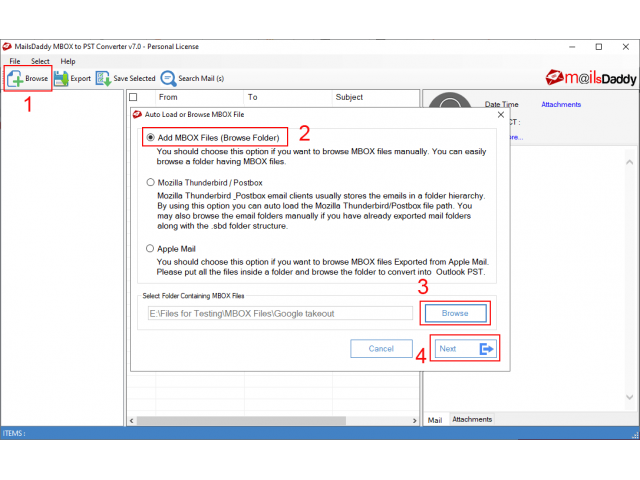Click the arrow icon on the Next button
This screenshot has height=480, width=640.
point(486,349)
